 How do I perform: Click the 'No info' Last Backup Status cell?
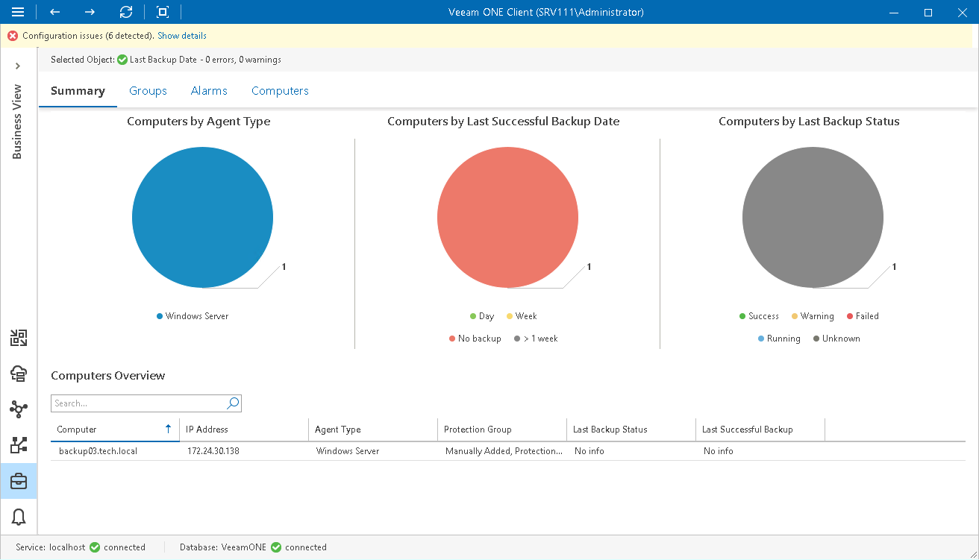[x=589, y=451]
